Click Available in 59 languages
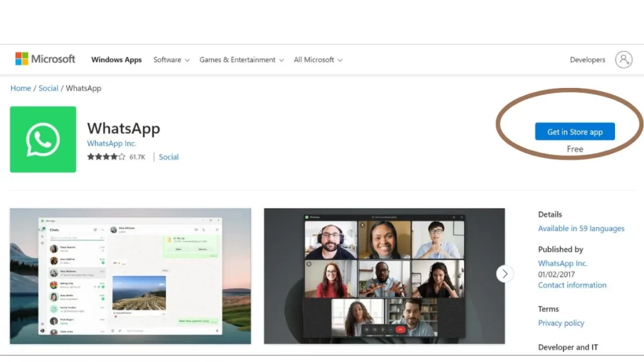This screenshot has height=362, width=644. point(580,228)
